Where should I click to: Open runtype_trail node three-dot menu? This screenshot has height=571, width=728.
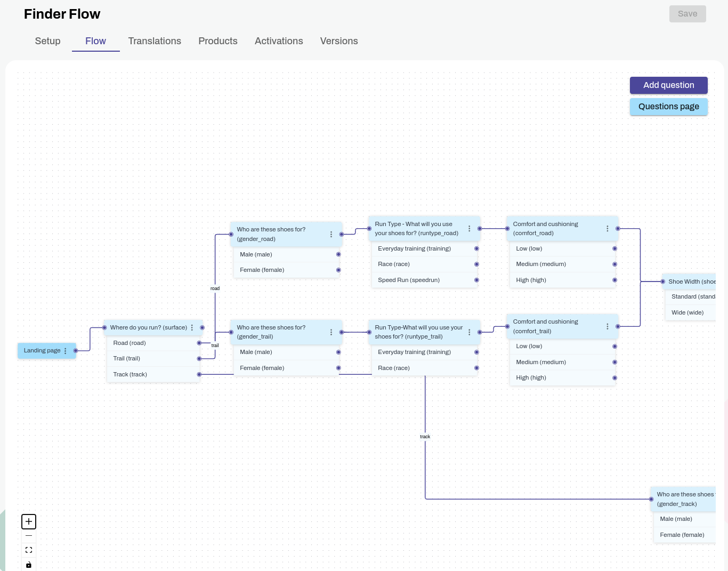point(469,332)
